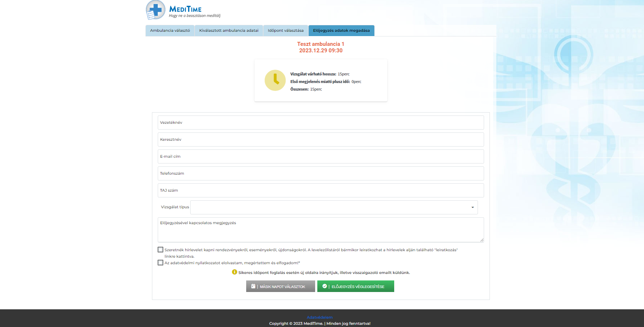Select the TAJ szám input field
The width and height of the screenshot is (644, 327).
(321, 191)
